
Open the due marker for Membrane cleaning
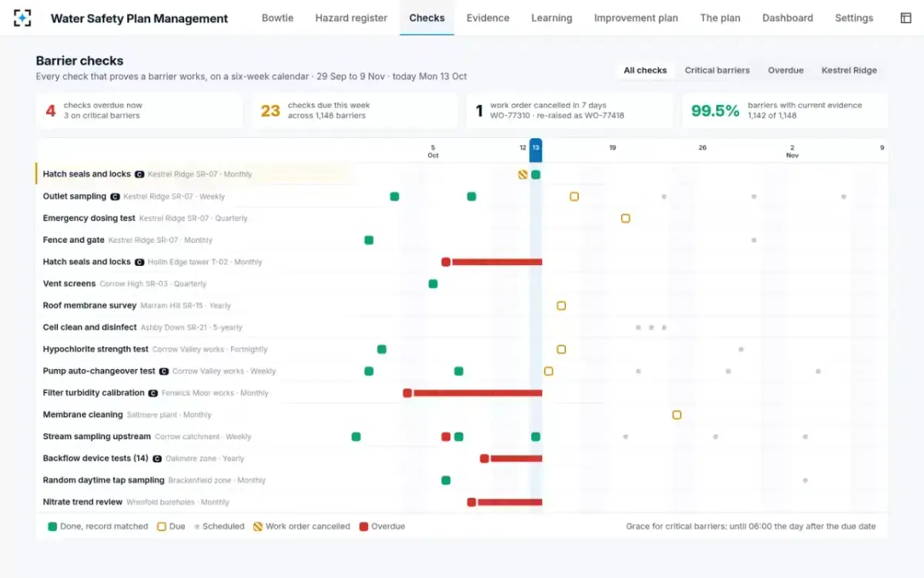click(677, 415)
